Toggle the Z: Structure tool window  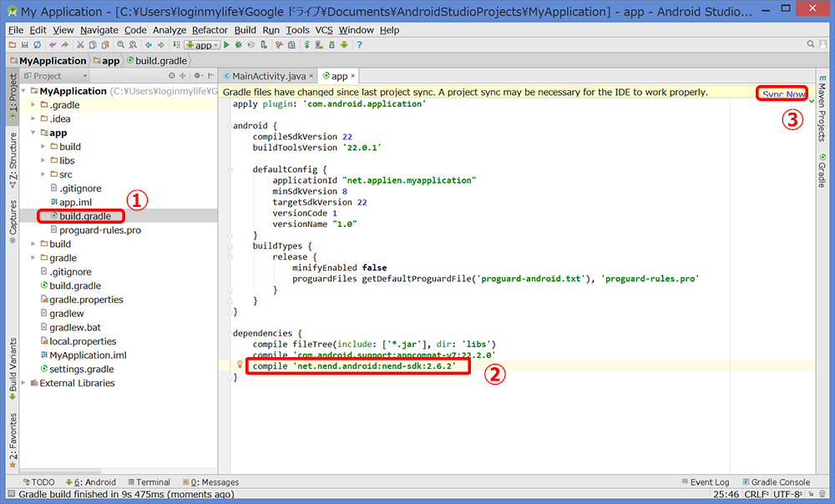pyautogui.click(x=13, y=160)
